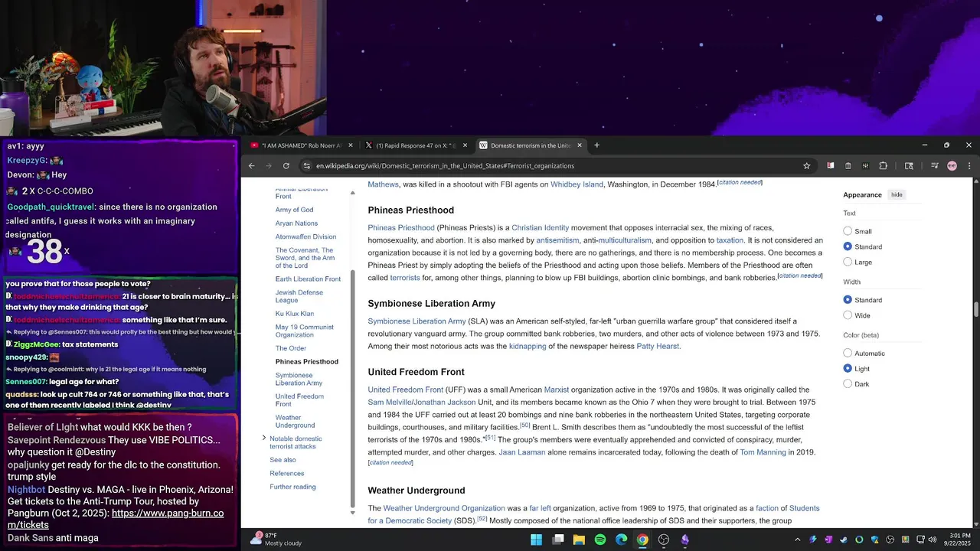Open the Chrome profile avatar
Image resolution: width=980 pixels, height=551 pixels.
tap(952, 166)
